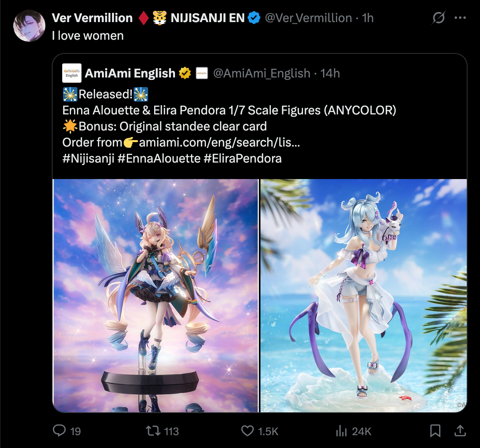Click the Grok slashed-circle icon
The width and height of the screenshot is (480, 448).
click(x=438, y=18)
